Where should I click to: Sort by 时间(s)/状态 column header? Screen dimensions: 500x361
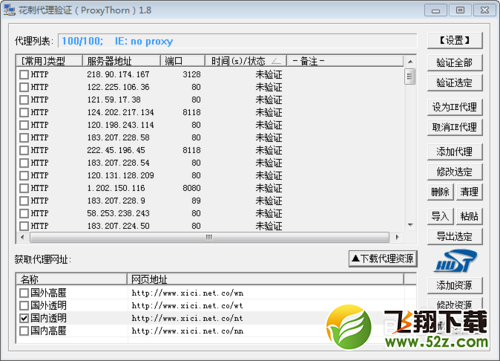pos(245,61)
